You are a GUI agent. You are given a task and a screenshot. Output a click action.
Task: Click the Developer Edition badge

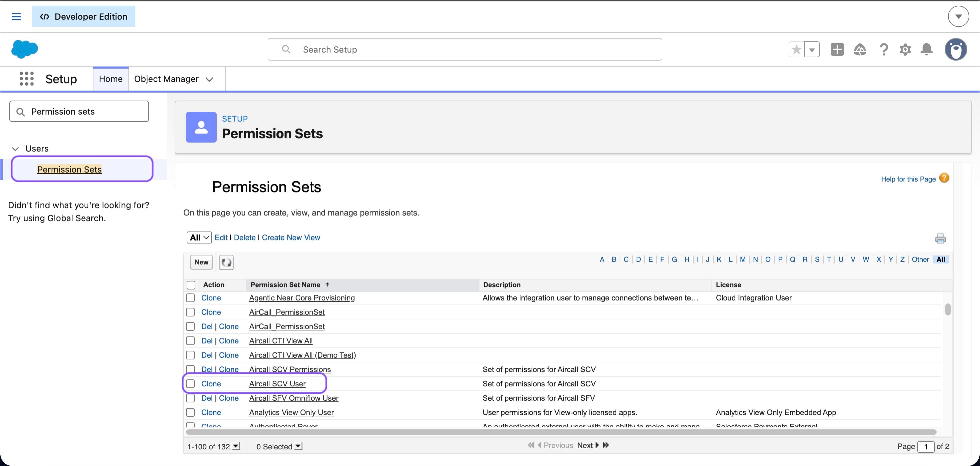pos(83,16)
